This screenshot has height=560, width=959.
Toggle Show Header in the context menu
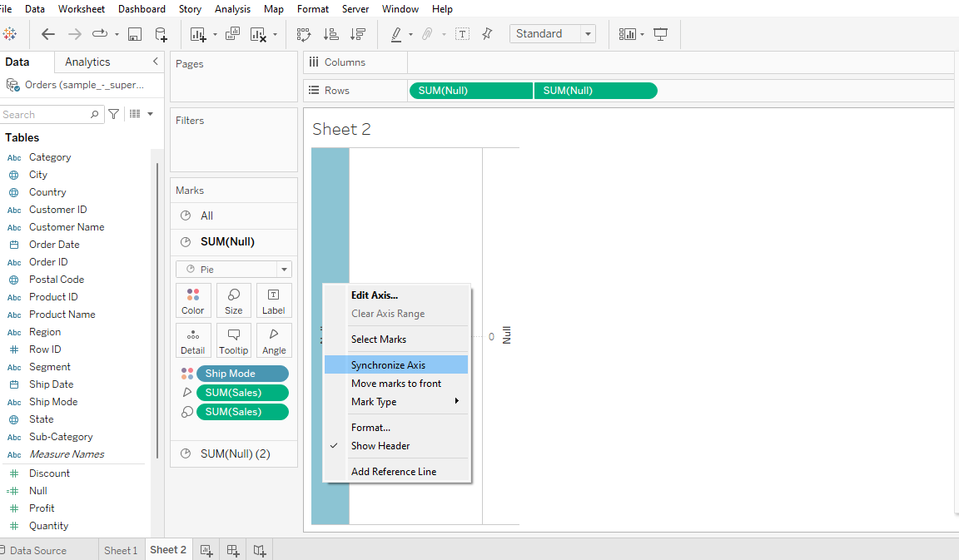(x=380, y=445)
